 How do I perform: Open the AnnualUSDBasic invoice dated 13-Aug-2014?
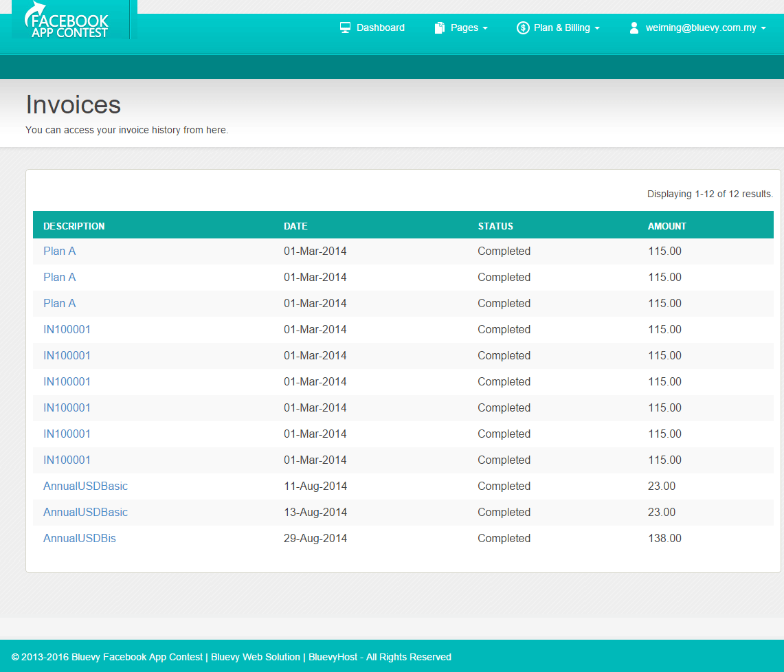(85, 512)
